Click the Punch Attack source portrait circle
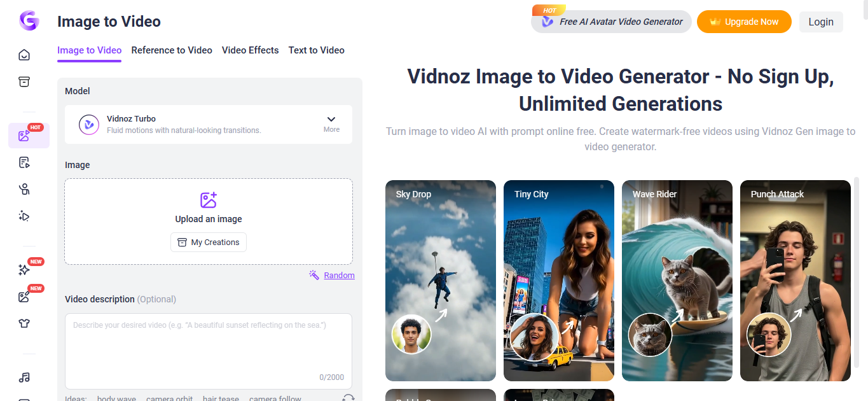The height and width of the screenshot is (401, 868). (x=769, y=335)
